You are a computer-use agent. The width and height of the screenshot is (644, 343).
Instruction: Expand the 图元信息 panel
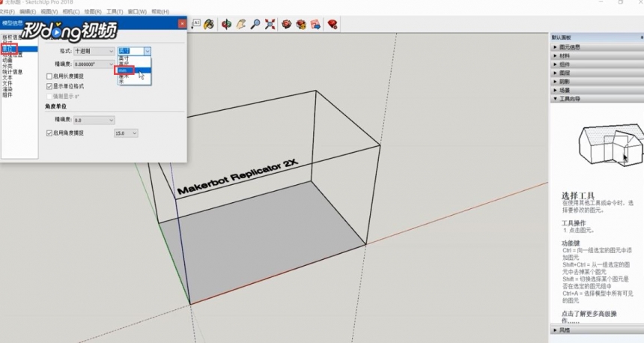pos(597,47)
